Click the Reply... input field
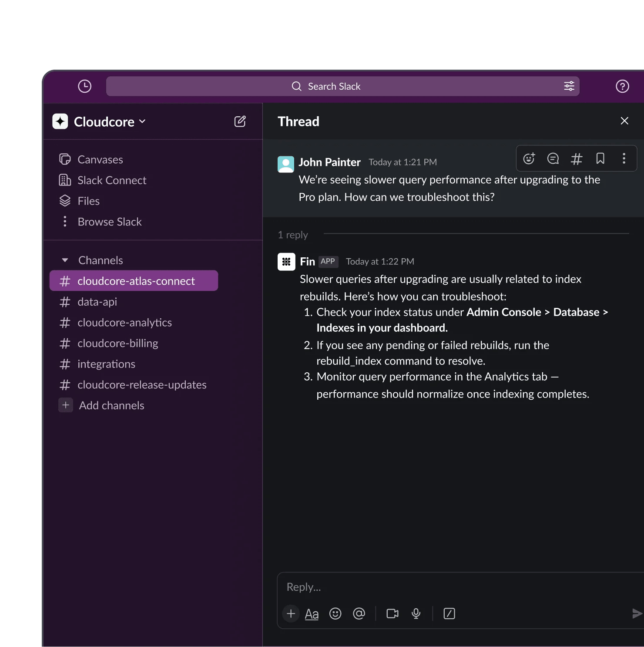Screen dimensions: 644x647 (x=460, y=587)
